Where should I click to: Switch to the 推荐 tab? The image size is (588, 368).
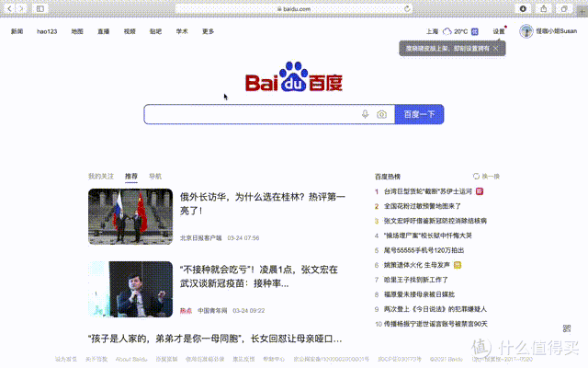pyautogui.click(x=131, y=176)
